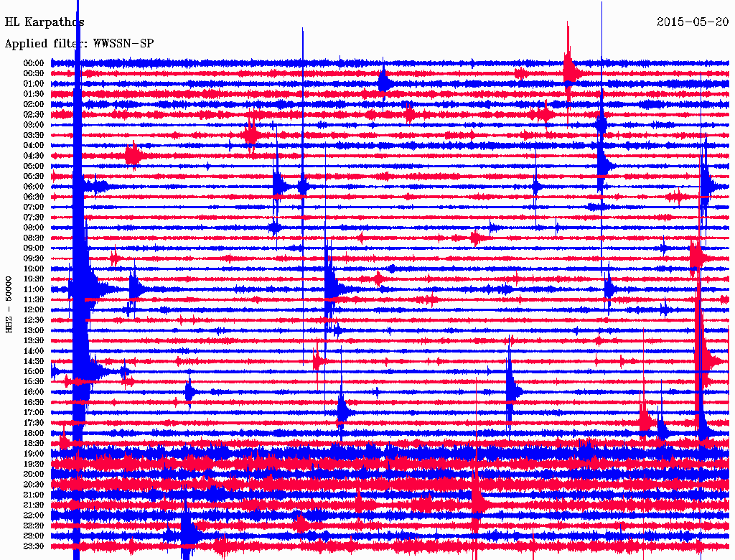Image resolution: width=735 pixels, height=560 pixels.
Task: Select the 11:00 time label
Action: tap(34, 289)
